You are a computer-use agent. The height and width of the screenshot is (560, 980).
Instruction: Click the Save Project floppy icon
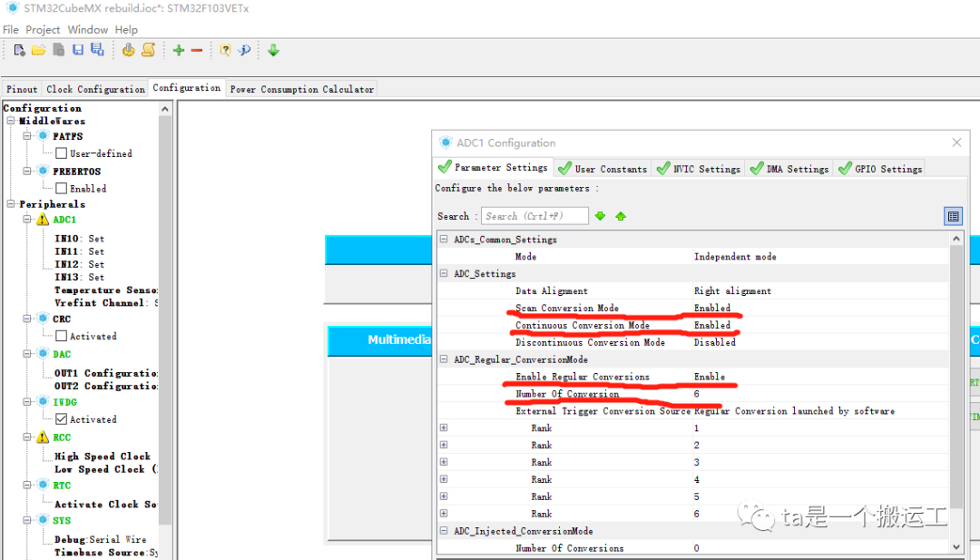pyautogui.click(x=78, y=50)
